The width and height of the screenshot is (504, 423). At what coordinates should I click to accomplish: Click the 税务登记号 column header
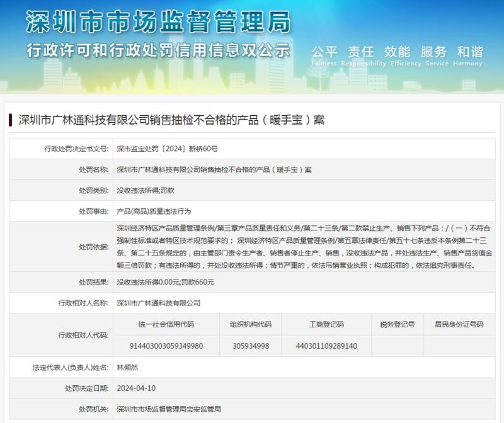[398, 324]
